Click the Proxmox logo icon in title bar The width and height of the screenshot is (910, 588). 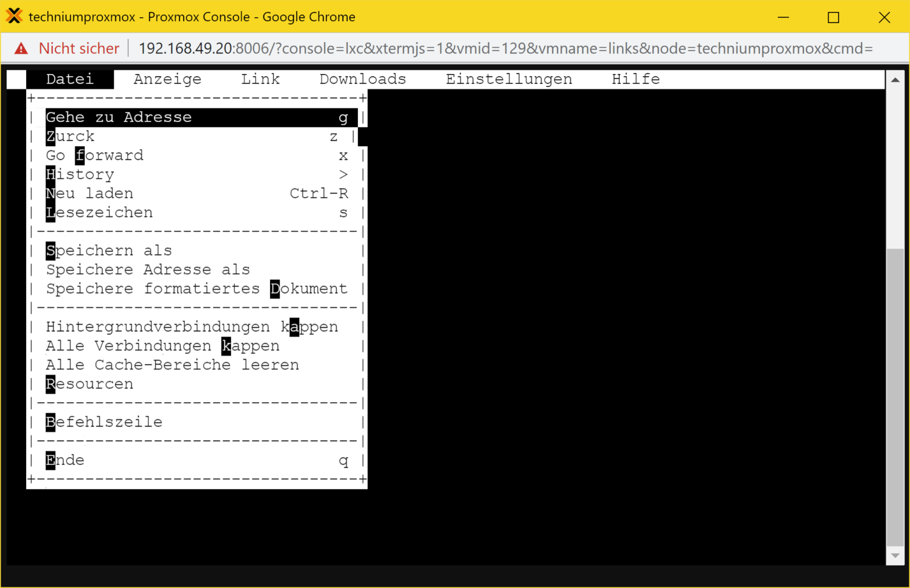click(14, 16)
